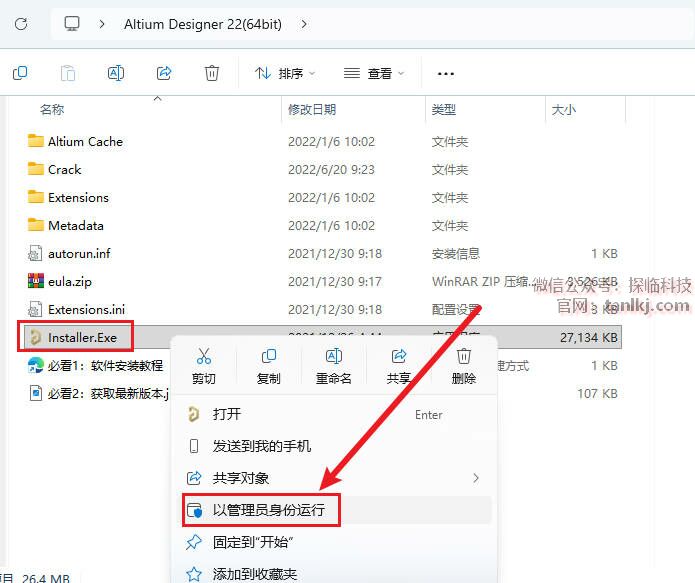This screenshot has height=583, width=695.
Task: Choose 打开 from the context menu
Action: click(334, 415)
